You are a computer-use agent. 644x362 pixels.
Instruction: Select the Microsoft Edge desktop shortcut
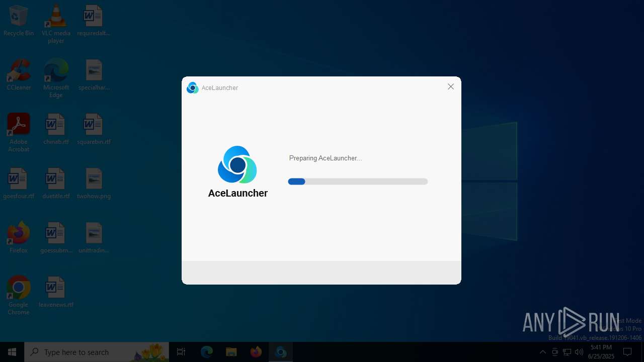pos(56,78)
